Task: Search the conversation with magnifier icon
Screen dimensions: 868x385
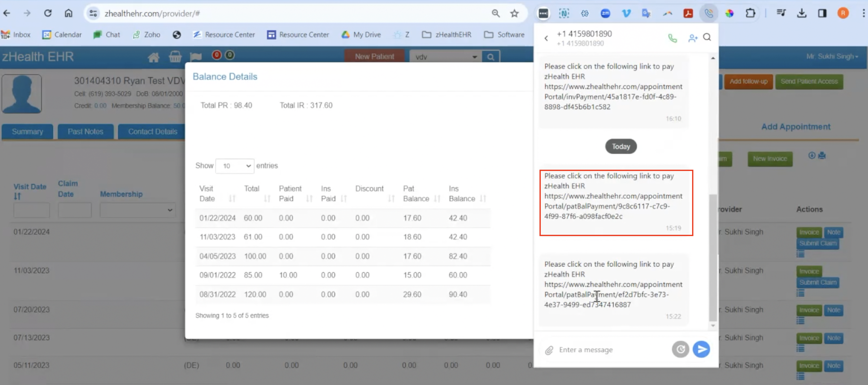Action: pyautogui.click(x=707, y=37)
